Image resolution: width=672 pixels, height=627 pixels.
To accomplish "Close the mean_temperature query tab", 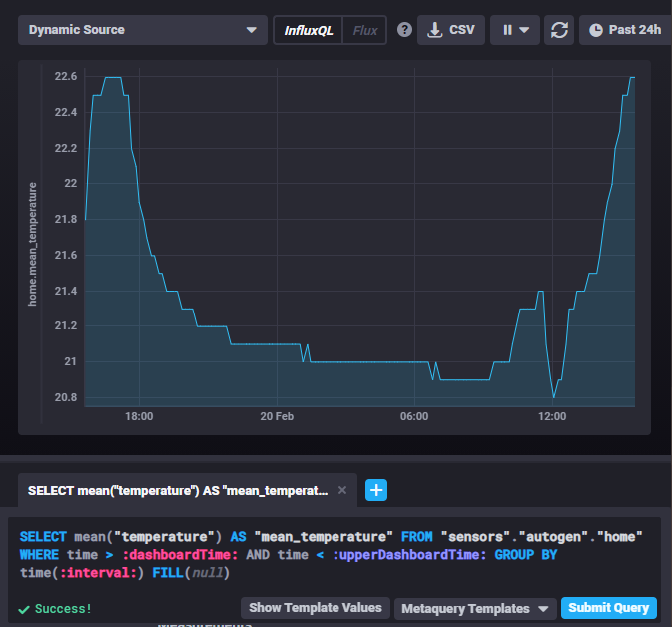I will [342, 490].
